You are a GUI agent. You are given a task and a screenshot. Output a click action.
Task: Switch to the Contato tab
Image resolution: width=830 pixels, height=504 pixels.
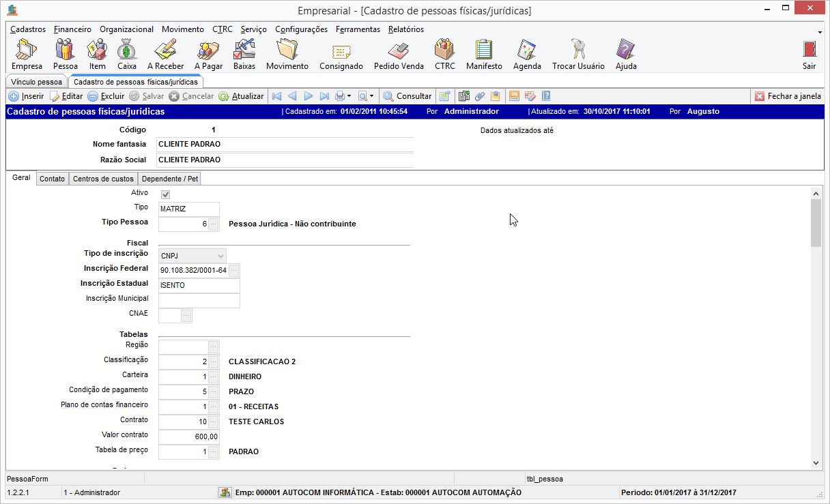point(53,179)
